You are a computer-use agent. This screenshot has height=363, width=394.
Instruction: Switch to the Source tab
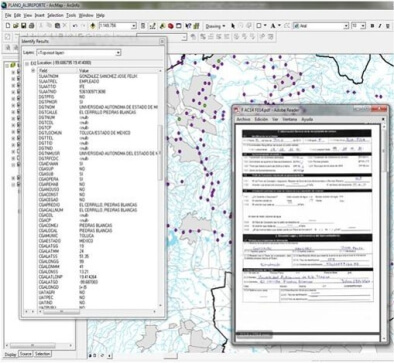click(x=26, y=354)
